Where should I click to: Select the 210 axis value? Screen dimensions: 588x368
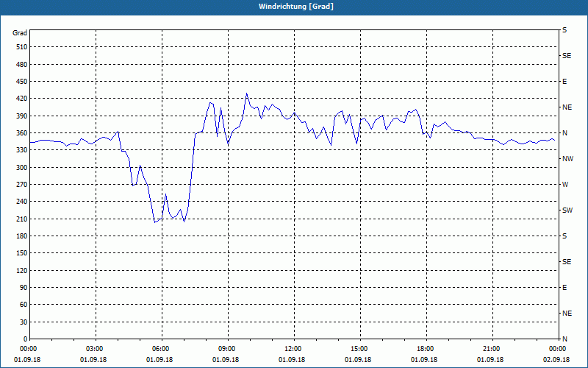pos(22,219)
